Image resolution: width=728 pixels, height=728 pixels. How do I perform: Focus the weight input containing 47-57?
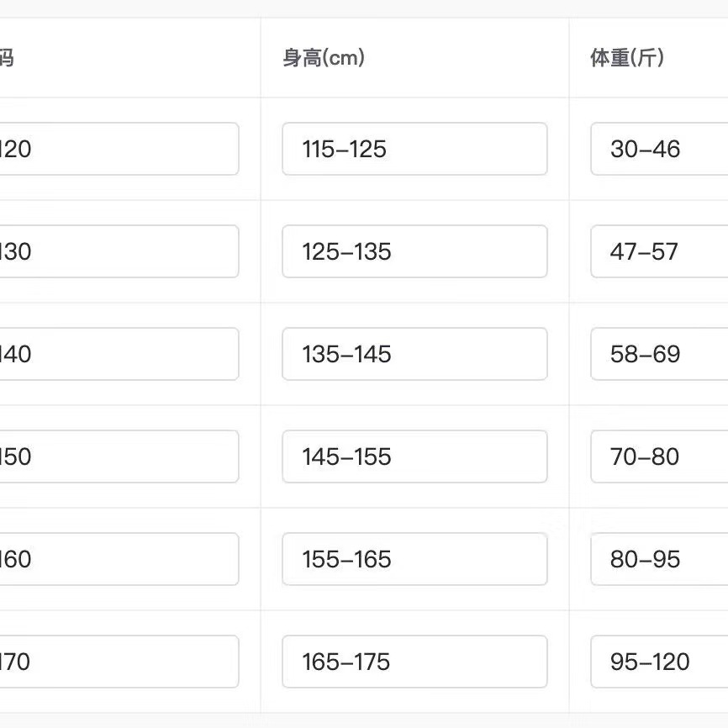[659, 251]
